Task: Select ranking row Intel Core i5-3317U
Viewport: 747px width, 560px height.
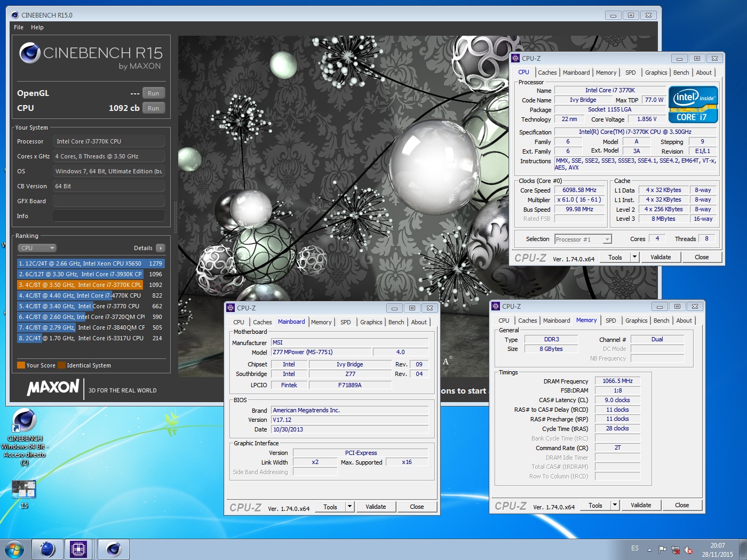Action: click(91, 338)
